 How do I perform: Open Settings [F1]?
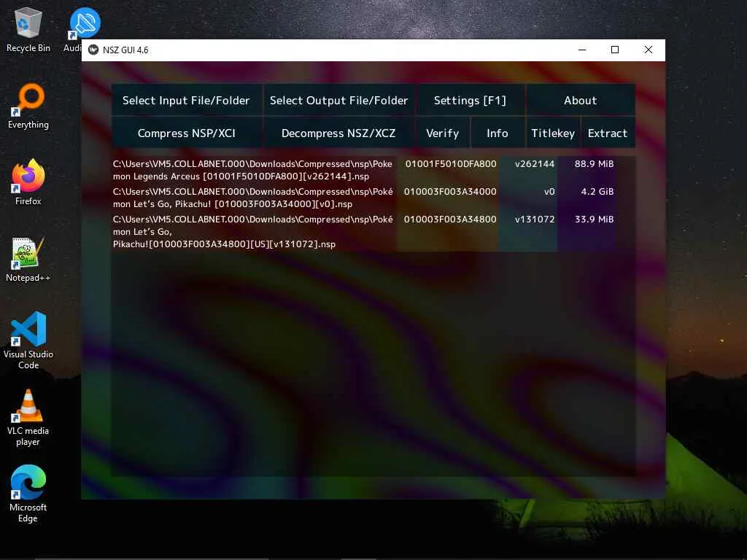[x=470, y=101]
